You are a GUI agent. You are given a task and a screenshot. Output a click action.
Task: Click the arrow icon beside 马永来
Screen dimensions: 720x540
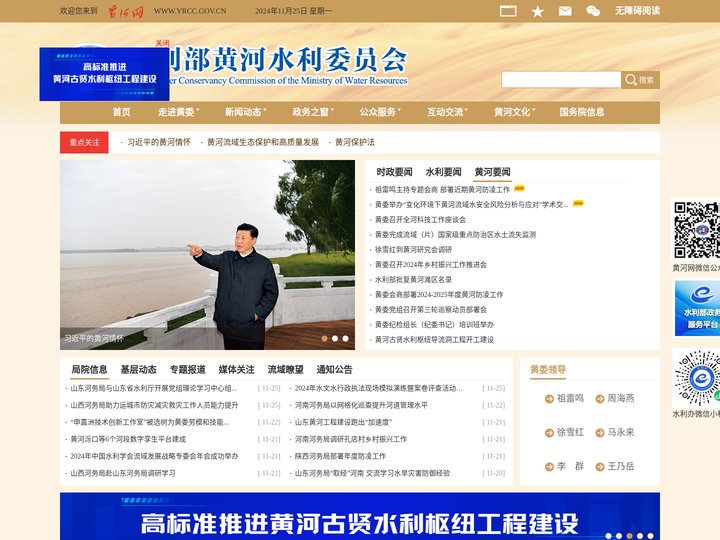coord(600,433)
